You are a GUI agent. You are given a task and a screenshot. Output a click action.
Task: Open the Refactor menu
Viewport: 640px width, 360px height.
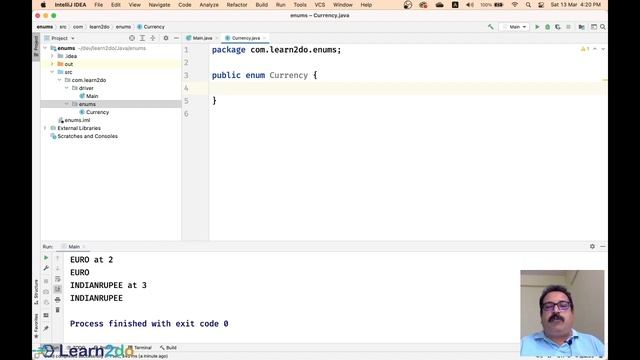click(x=237, y=5)
